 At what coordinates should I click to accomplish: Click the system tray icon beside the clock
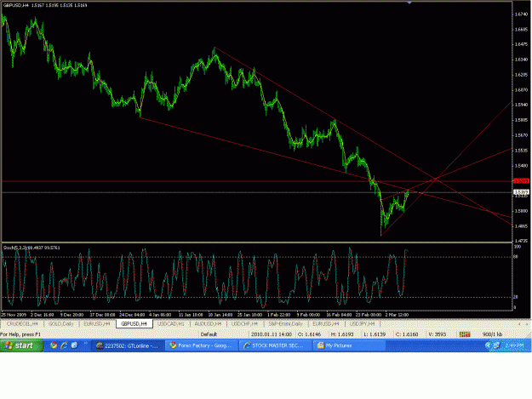pyautogui.click(x=495, y=345)
